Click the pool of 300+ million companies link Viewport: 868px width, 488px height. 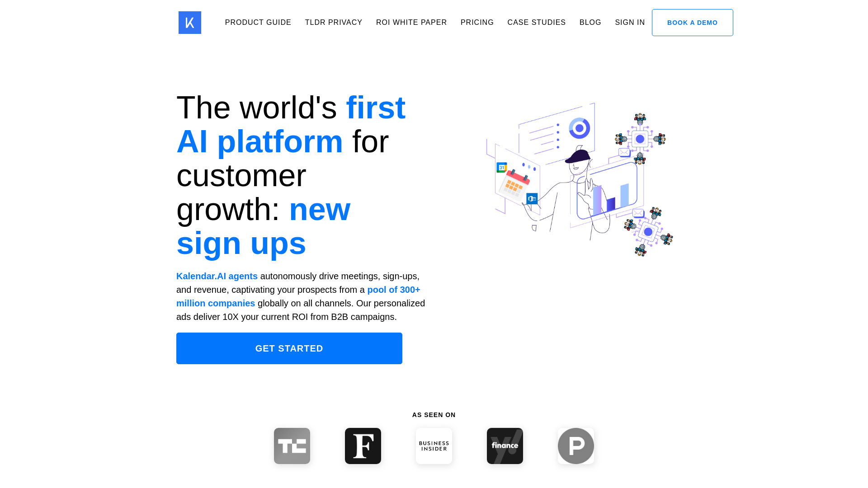click(298, 296)
